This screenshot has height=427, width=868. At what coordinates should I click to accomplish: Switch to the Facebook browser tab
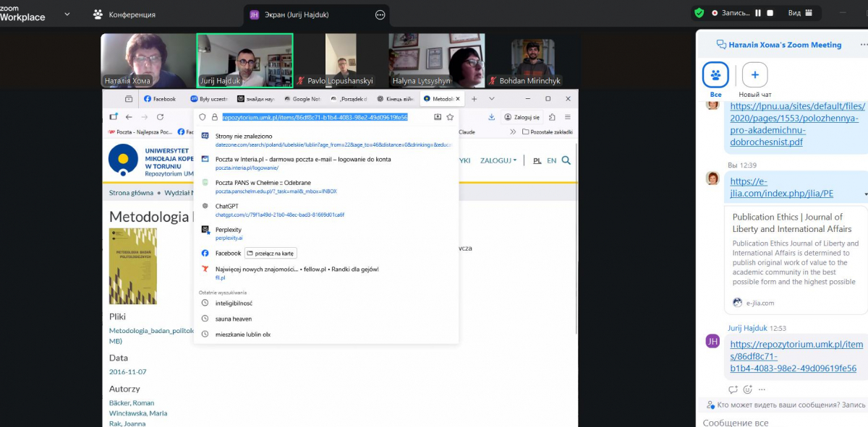[x=160, y=99]
